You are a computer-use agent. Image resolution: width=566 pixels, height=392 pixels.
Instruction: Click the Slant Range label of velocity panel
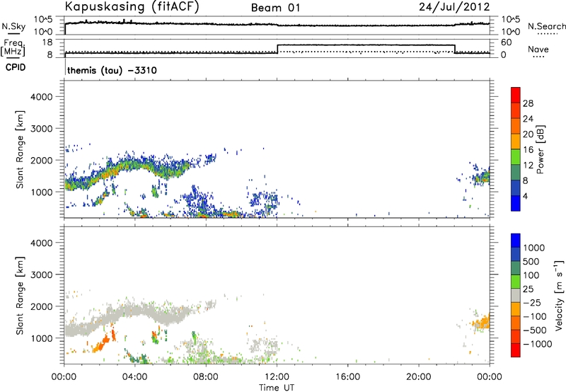[x=20, y=296]
